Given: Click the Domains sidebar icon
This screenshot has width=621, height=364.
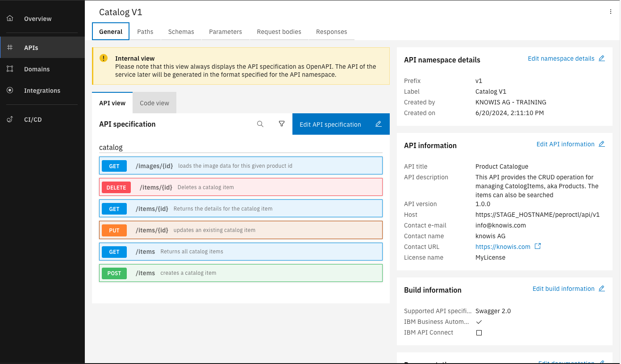Looking at the screenshot, I should pos(10,69).
